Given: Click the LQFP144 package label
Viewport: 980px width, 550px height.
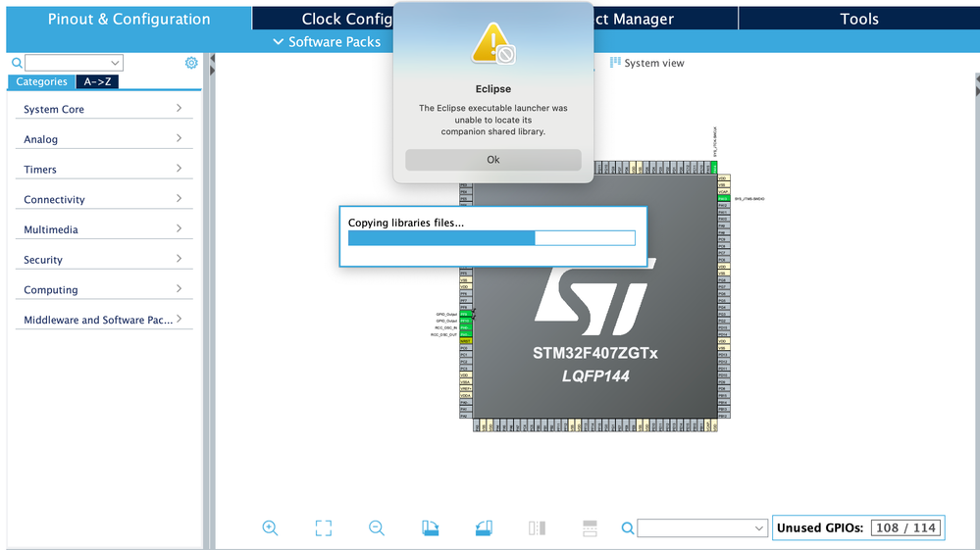Looking at the screenshot, I should [595, 375].
